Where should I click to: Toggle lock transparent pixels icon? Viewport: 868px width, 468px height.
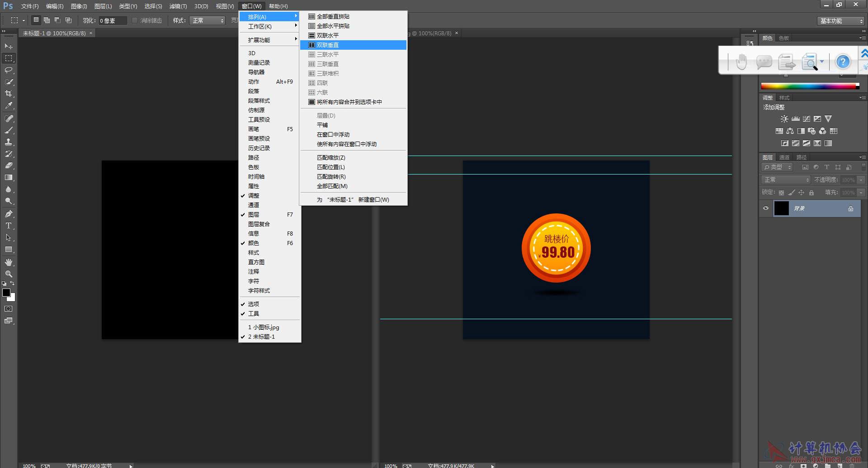click(781, 193)
